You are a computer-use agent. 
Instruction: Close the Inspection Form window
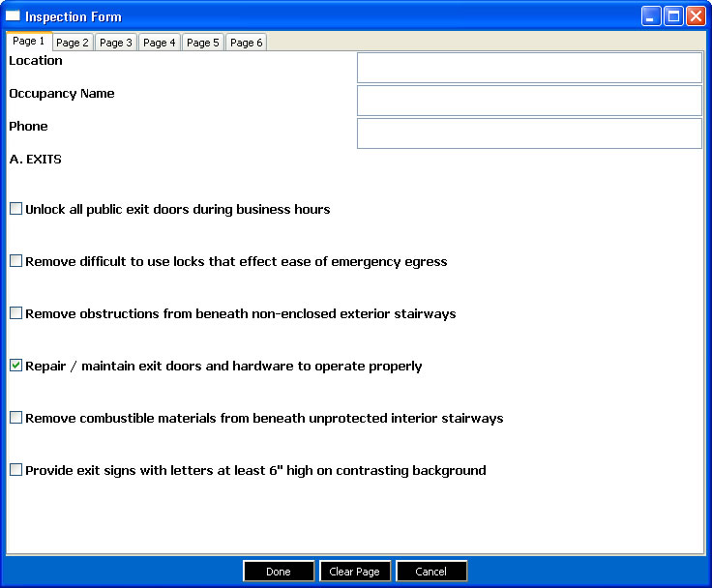point(696,16)
